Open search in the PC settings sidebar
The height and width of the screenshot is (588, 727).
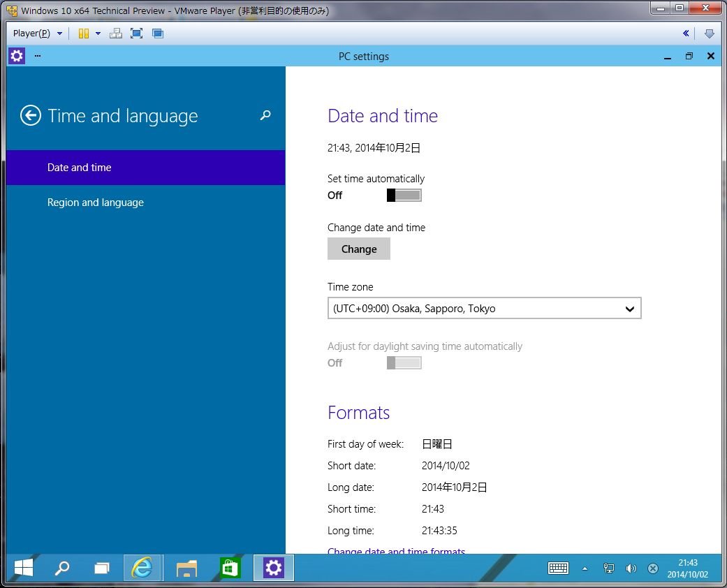pos(265,115)
